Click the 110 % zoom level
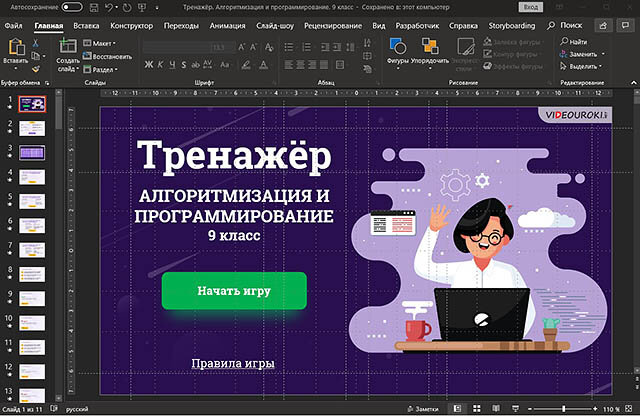640x416 pixels. 611,409
